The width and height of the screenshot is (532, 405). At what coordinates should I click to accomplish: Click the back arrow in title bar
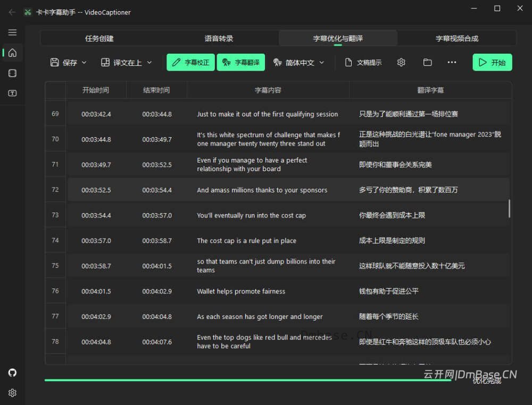(12, 12)
